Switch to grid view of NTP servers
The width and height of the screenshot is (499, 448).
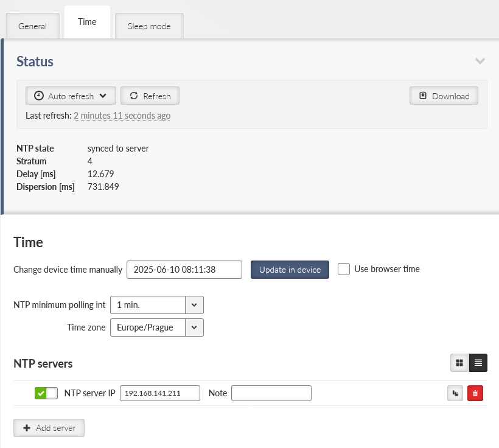pos(459,363)
